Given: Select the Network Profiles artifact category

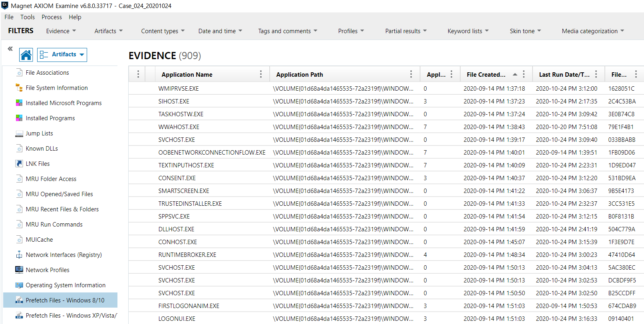Looking at the screenshot, I should click(48, 270).
